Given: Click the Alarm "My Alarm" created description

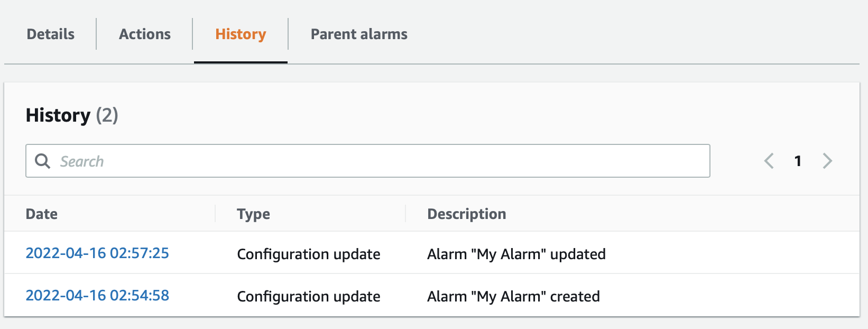Looking at the screenshot, I should 513,297.
